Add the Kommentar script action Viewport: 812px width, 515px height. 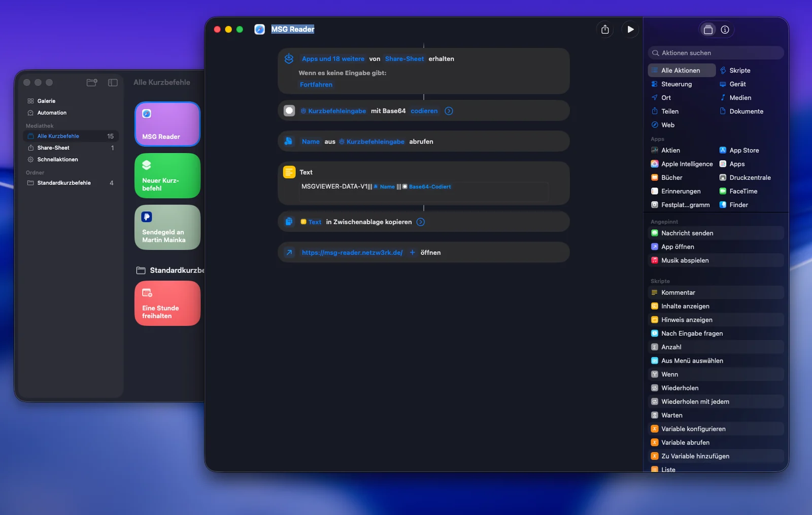pyautogui.click(x=716, y=293)
